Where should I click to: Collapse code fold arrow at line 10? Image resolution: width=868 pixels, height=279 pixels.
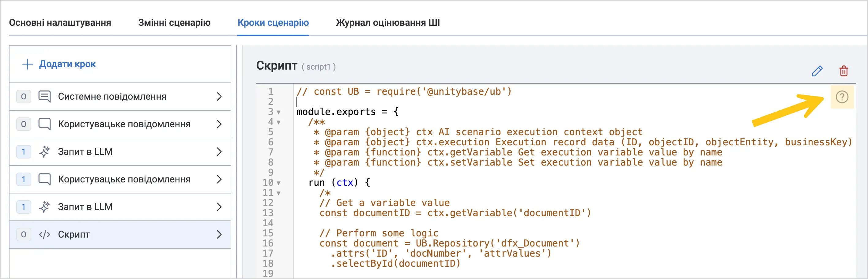279,183
